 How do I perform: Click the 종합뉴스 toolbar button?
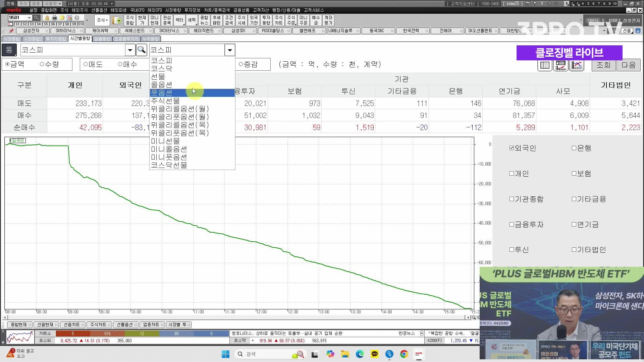[204, 20]
